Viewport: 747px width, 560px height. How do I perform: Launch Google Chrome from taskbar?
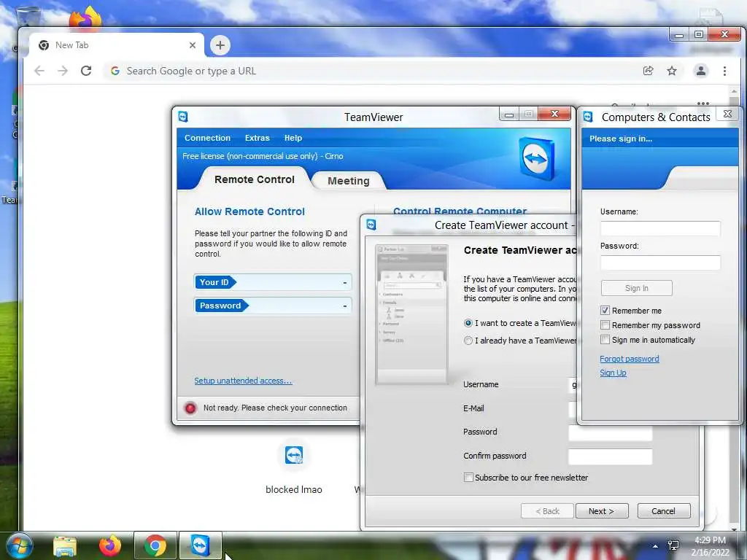click(155, 545)
